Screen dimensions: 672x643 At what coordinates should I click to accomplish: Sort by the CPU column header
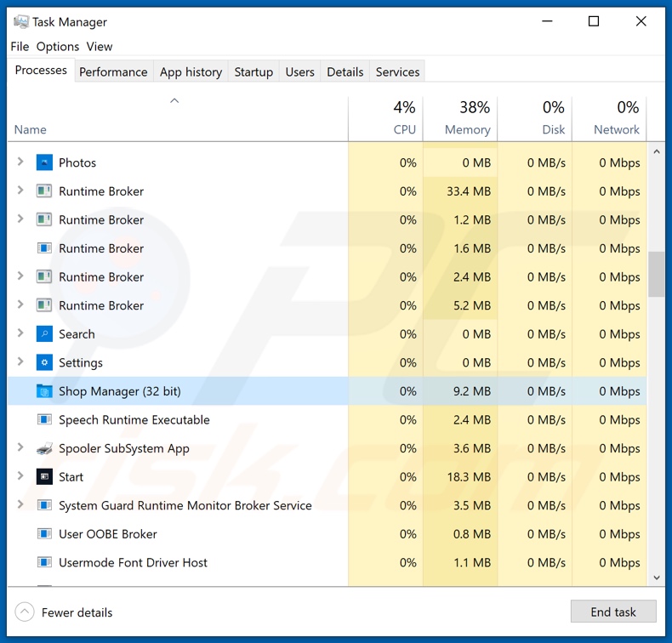[385, 119]
